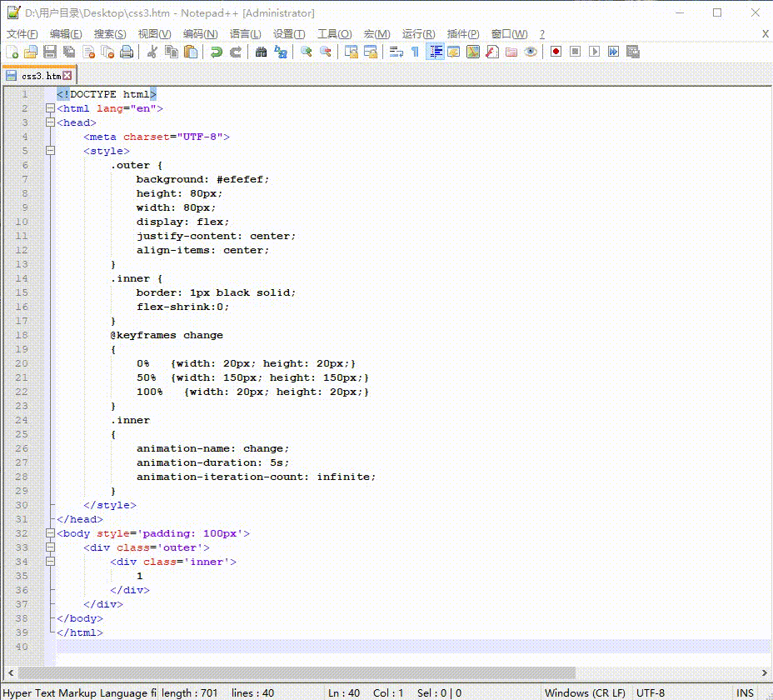
Task: Paste clipboard via toolbar icon
Action: pyautogui.click(x=190, y=52)
